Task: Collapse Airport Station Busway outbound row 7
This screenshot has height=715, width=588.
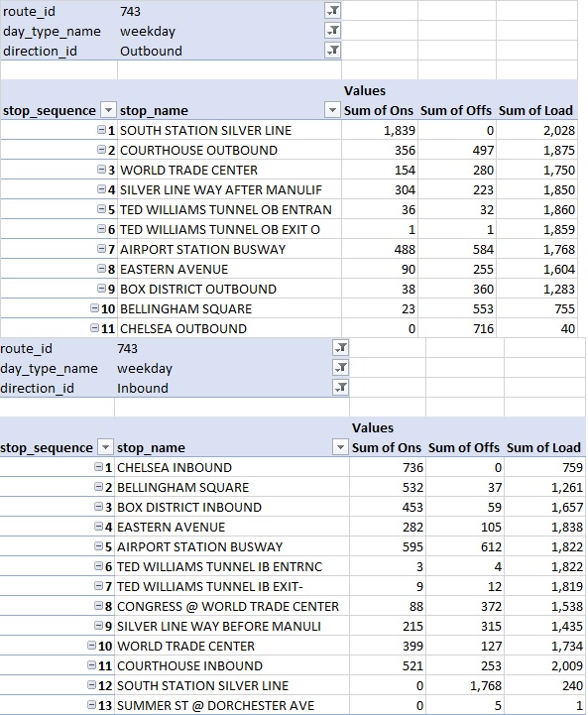Action: 102,249
